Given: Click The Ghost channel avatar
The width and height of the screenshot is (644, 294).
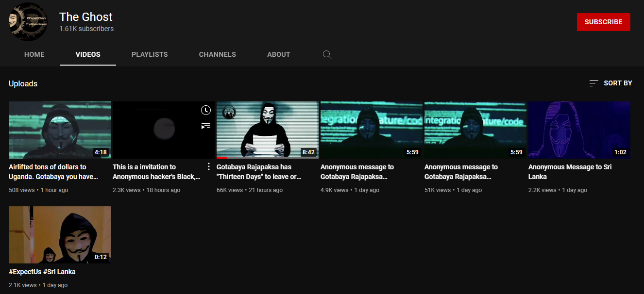Looking at the screenshot, I should (x=28, y=22).
